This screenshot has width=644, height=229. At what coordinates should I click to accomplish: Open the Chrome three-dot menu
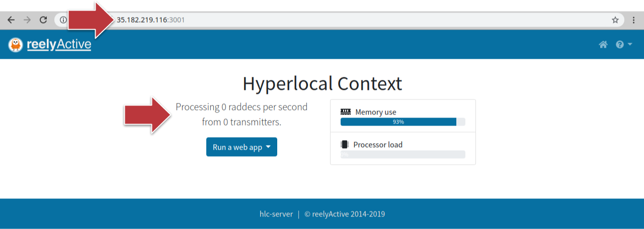pyautogui.click(x=633, y=20)
